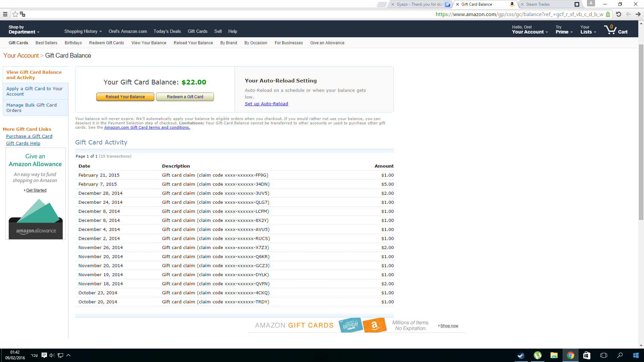The height and width of the screenshot is (362, 644).
Task: Open Give an Allowance in subnav
Action: (x=327, y=43)
